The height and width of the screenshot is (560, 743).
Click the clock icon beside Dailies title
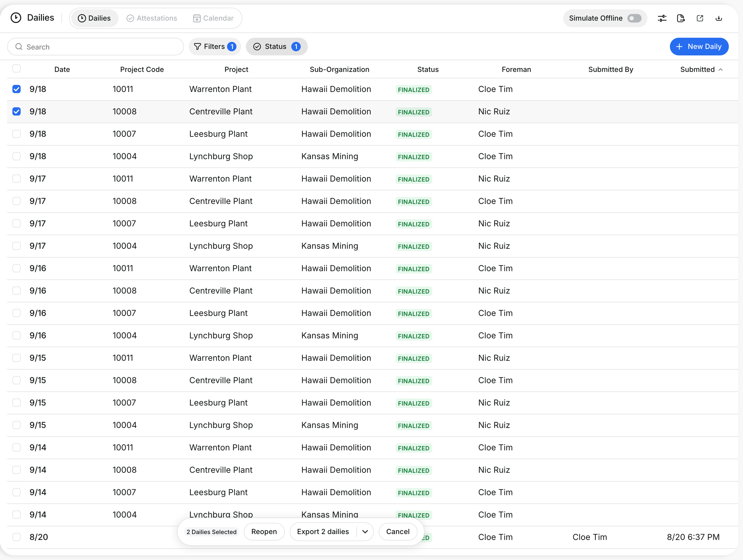click(x=16, y=18)
